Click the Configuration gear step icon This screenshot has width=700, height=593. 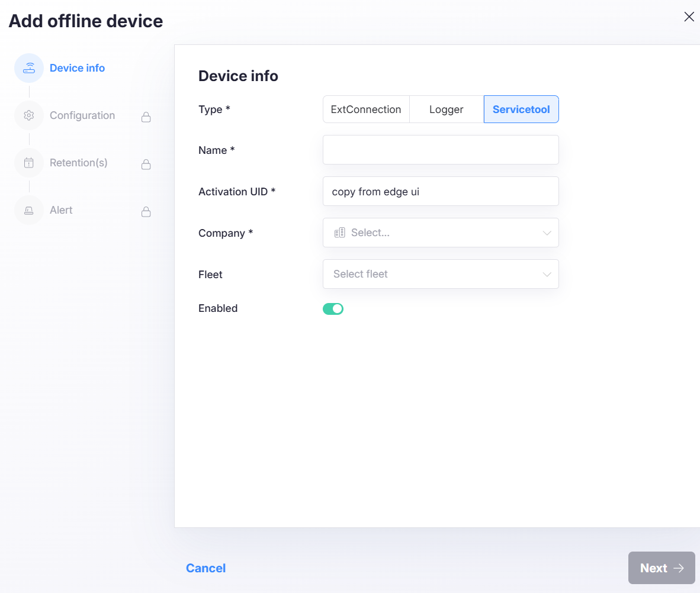click(29, 115)
